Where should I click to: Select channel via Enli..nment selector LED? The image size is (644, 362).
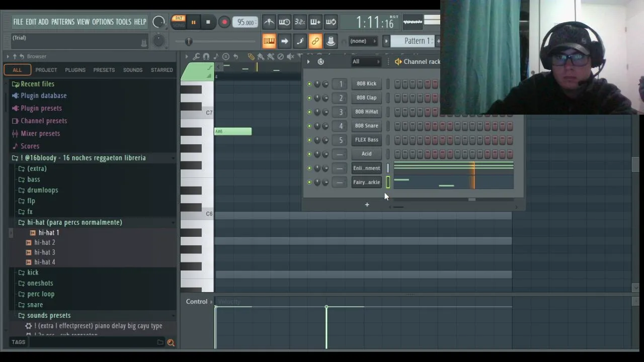click(388, 168)
